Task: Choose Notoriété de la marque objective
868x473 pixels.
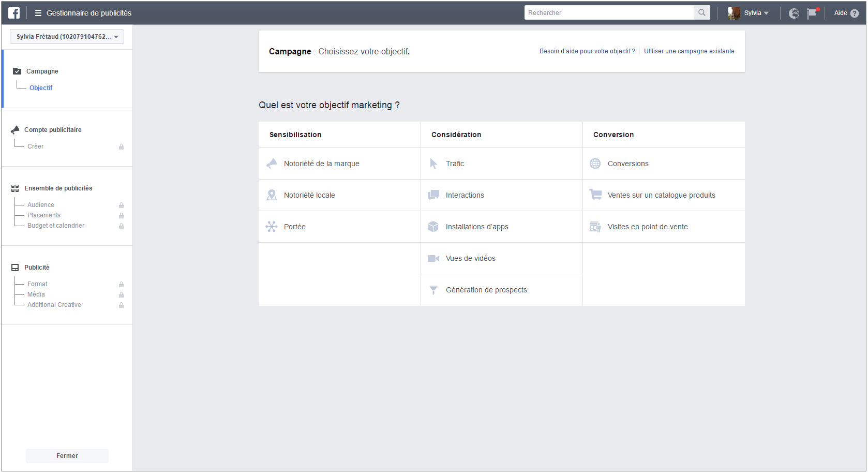Action: point(339,164)
